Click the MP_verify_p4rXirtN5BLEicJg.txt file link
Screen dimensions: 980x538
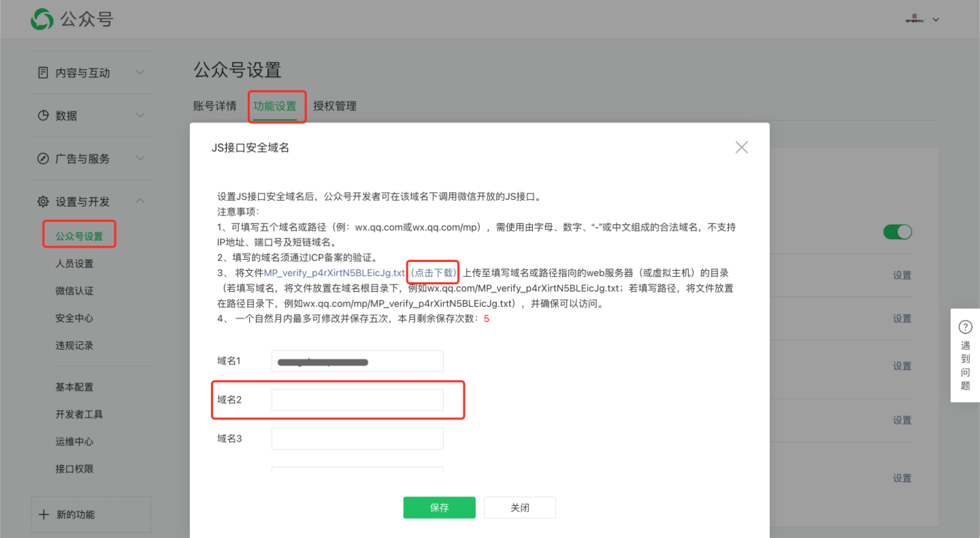334,272
